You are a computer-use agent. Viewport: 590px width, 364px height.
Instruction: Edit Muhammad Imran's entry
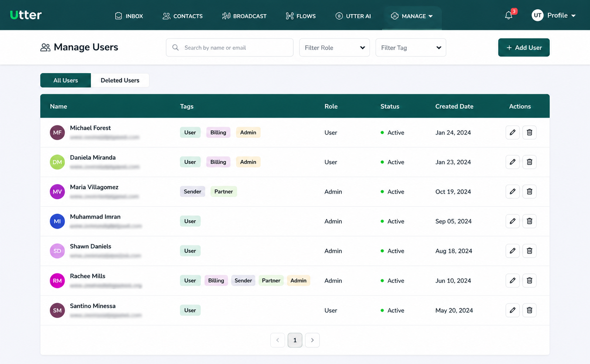click(x=512, y=221)
